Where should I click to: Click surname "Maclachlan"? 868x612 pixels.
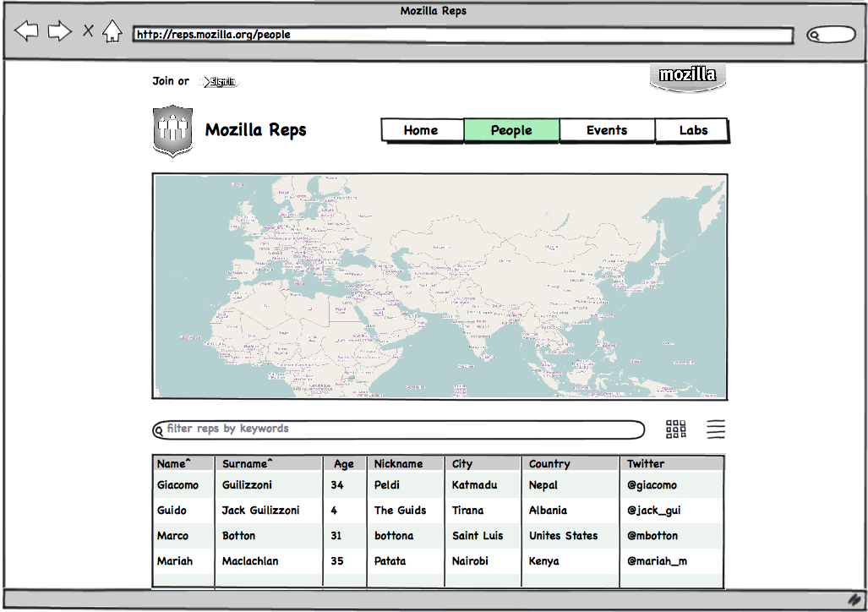click(x=250, y=561)
